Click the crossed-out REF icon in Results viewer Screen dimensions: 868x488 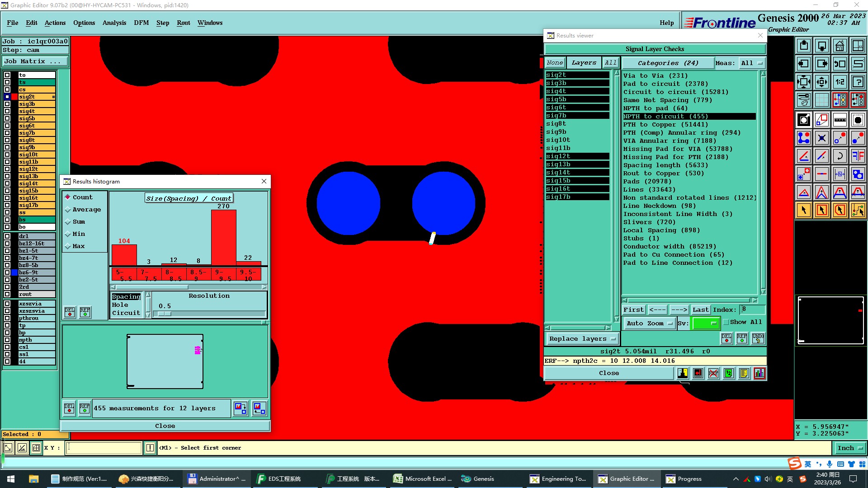[713, 373]
